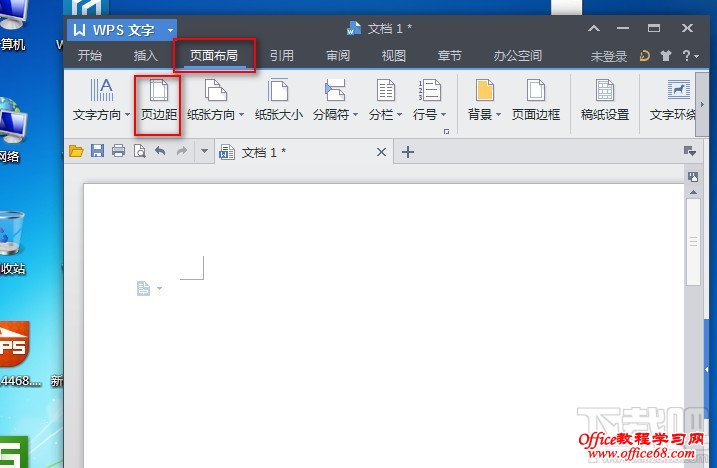This screenshot has width=717, height=468.
Task: Switch to the 章节 tab
Action: pos(449,56)
